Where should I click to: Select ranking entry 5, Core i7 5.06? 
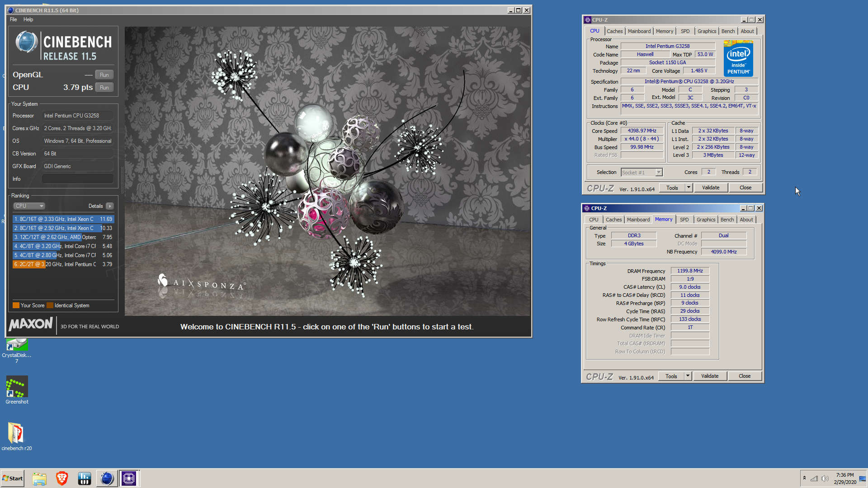tap(63, 255)
